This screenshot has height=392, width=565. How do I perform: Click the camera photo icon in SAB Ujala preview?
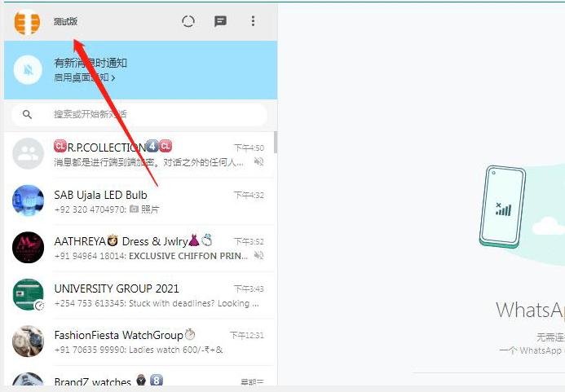pyautogui.click(x=134, y=209)
